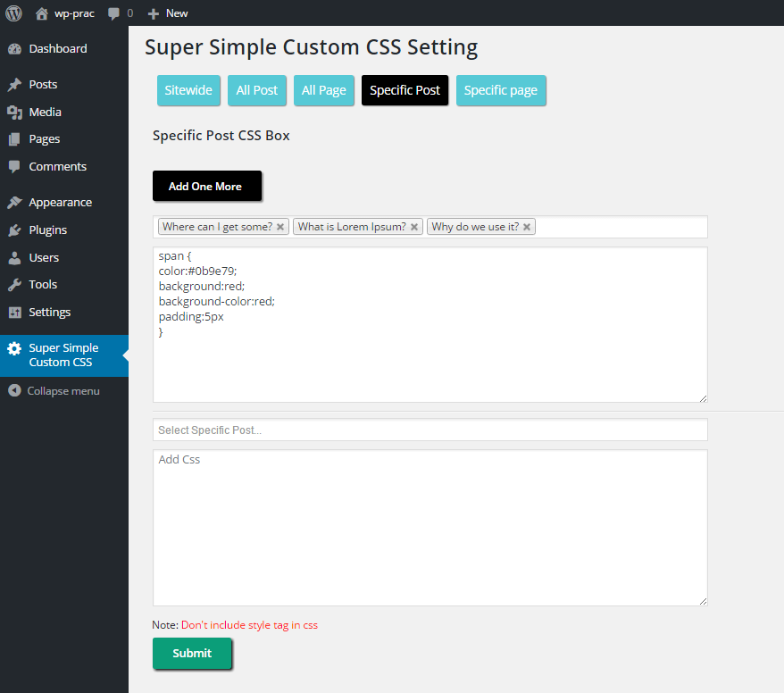Click the empty Add Css textarea

(430, 528)
